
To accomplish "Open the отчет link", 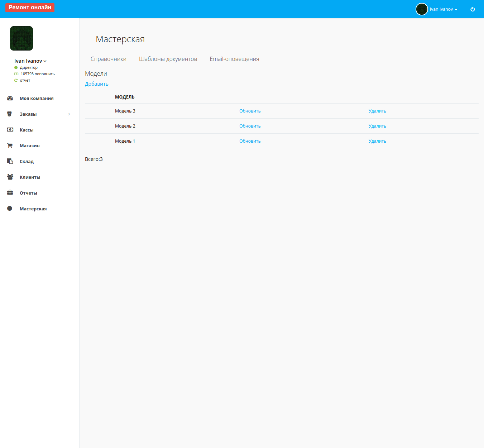I will [x=25, y=80].
